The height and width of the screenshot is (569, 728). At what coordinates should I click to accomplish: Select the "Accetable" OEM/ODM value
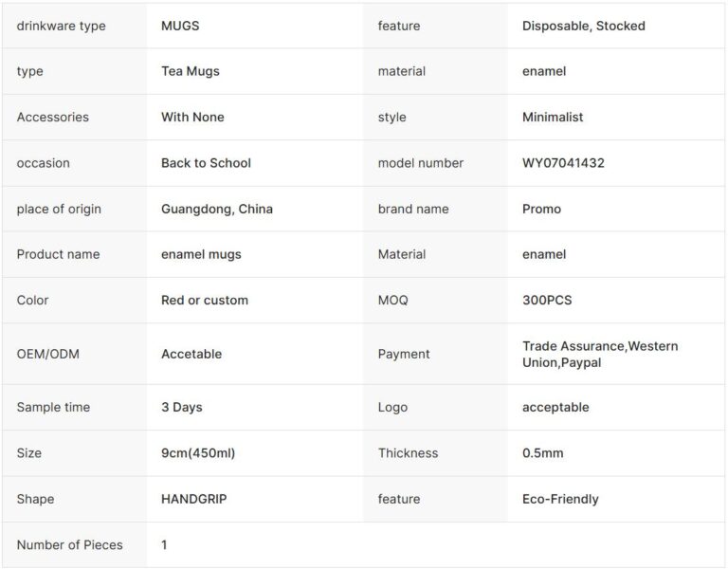pos(191,354)
